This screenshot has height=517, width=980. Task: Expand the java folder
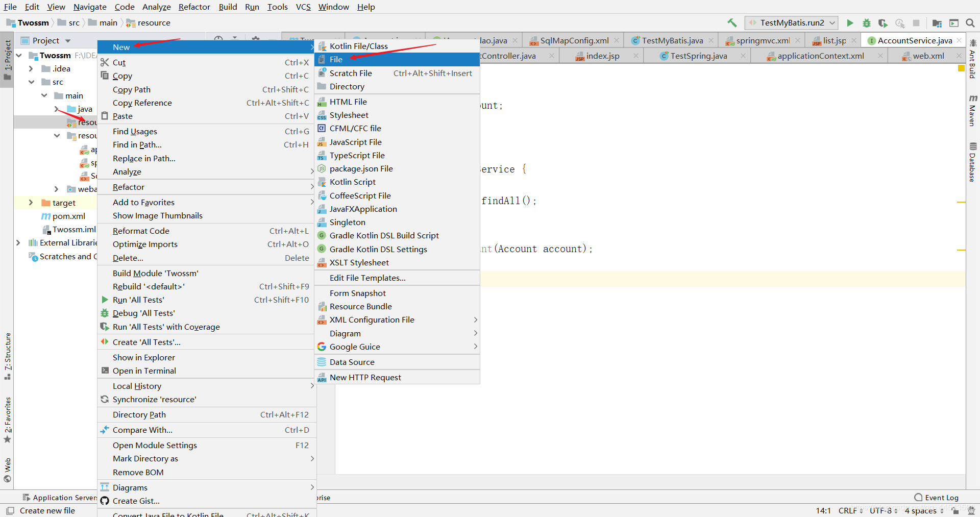(x=57, y=109)
